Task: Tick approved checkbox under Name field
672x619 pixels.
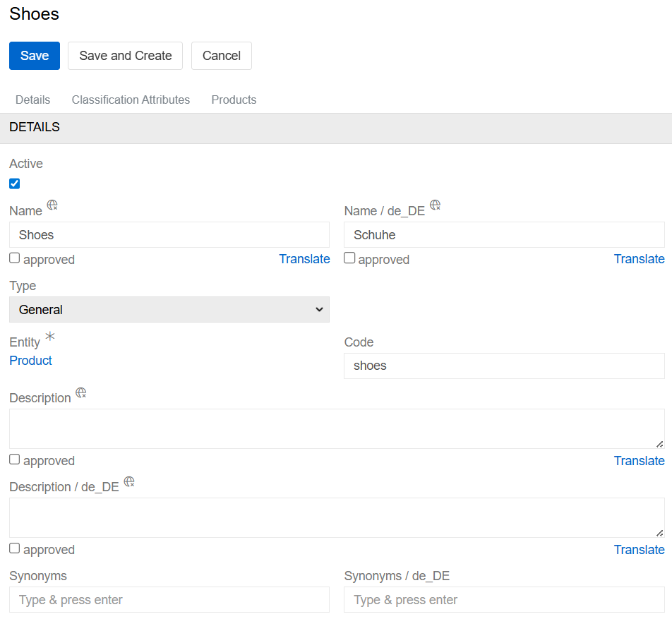Action: [x=15, y=258]
